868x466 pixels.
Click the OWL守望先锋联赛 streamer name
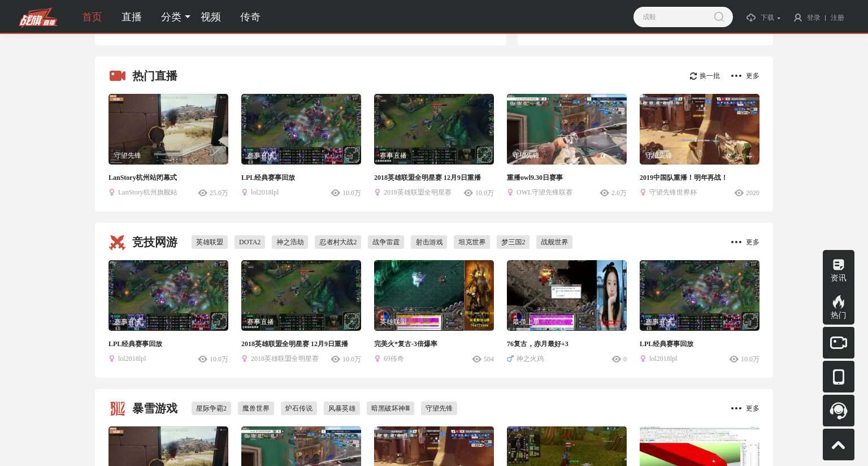coord(544,192)
